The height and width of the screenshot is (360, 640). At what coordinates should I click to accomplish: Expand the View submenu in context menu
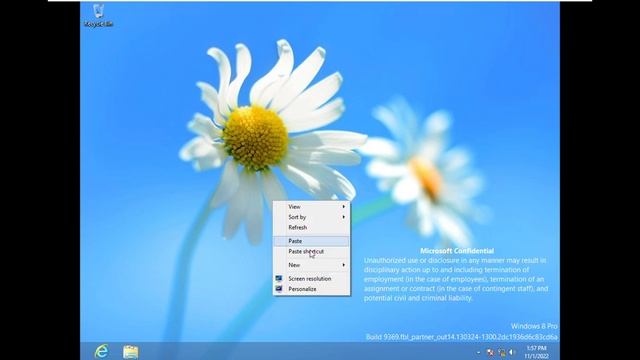[x=311, y=207]
